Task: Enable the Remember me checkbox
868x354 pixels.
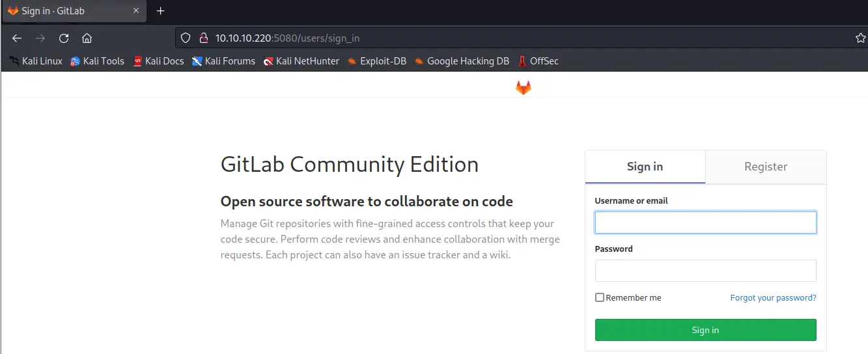Action: tap(600, 297)
